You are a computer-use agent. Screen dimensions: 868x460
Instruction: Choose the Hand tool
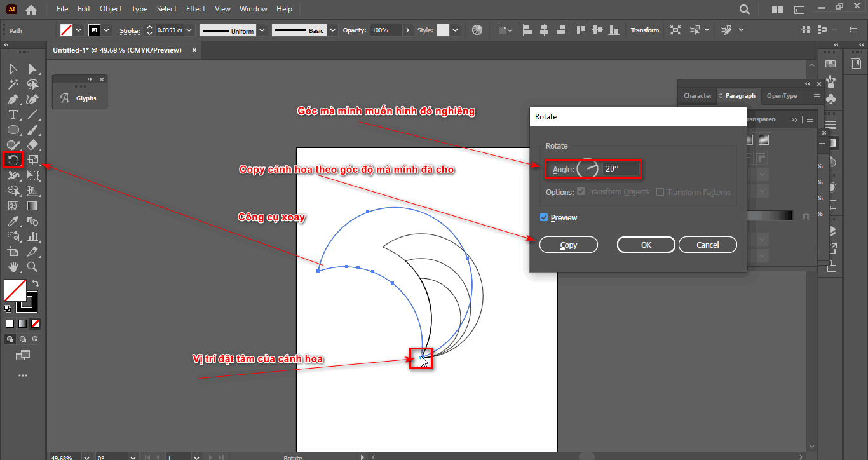pos(13,267)
